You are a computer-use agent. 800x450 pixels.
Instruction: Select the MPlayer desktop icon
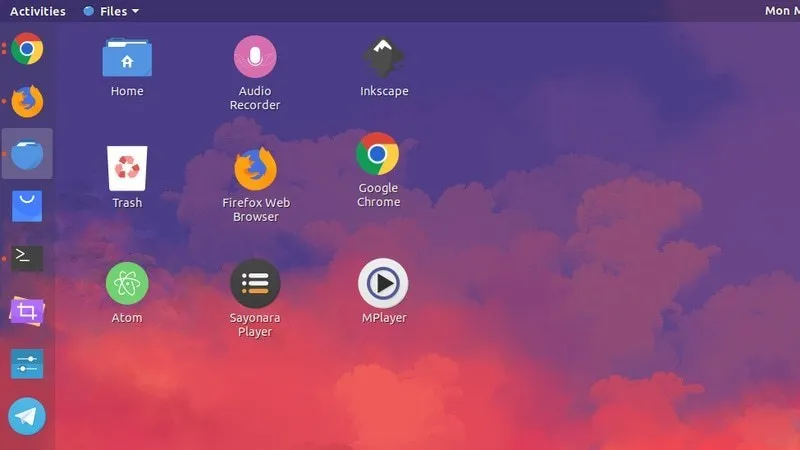click(383, 283)
